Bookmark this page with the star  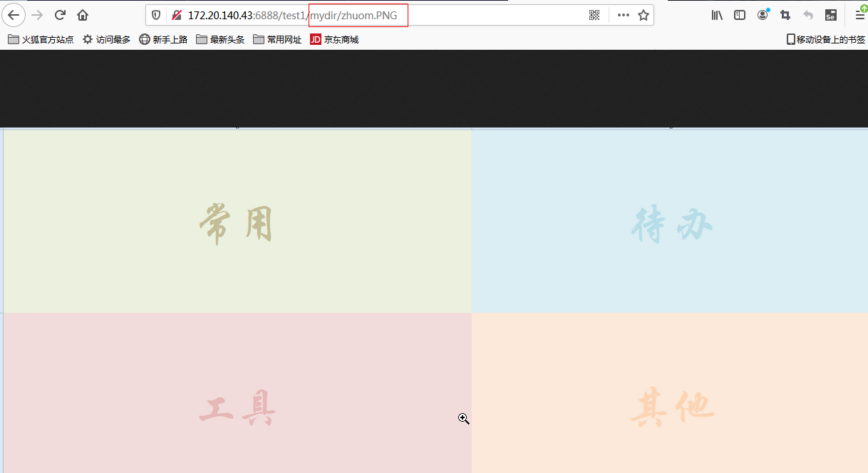(x=643, y=15)
